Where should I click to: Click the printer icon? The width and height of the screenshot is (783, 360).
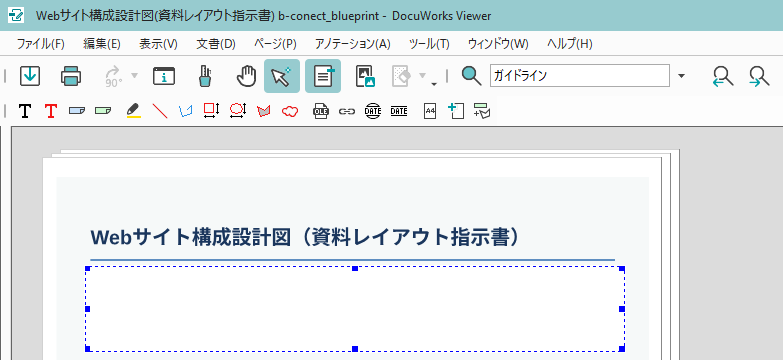tap(71, 76)
